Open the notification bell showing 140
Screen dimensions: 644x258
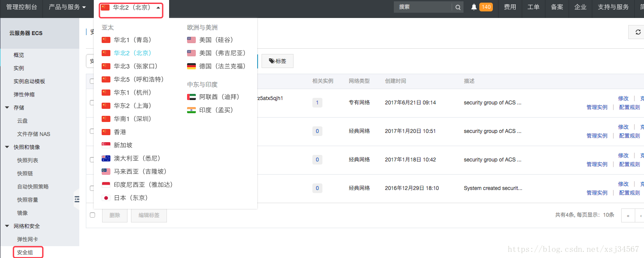tap(474, 7)
